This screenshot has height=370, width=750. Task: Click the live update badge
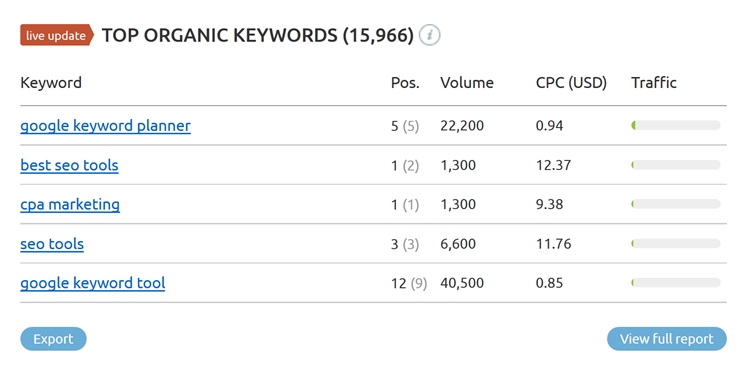point(56,35)
